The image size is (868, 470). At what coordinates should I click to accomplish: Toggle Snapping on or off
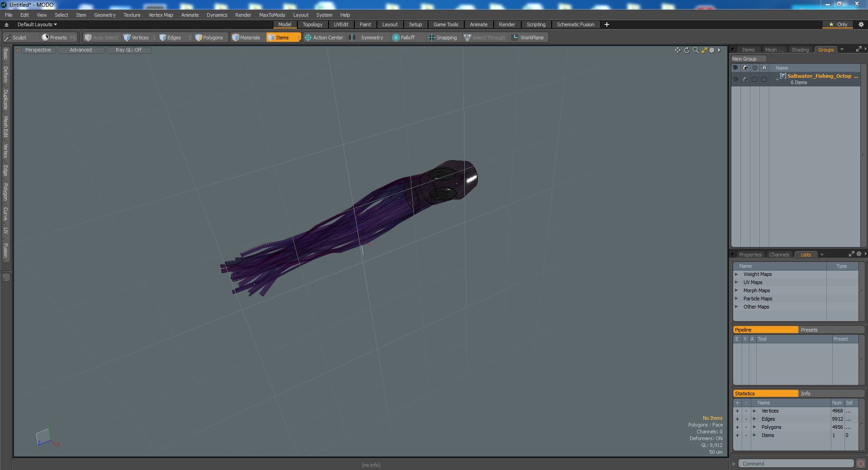pyautogui.click(x=443, y=38)
